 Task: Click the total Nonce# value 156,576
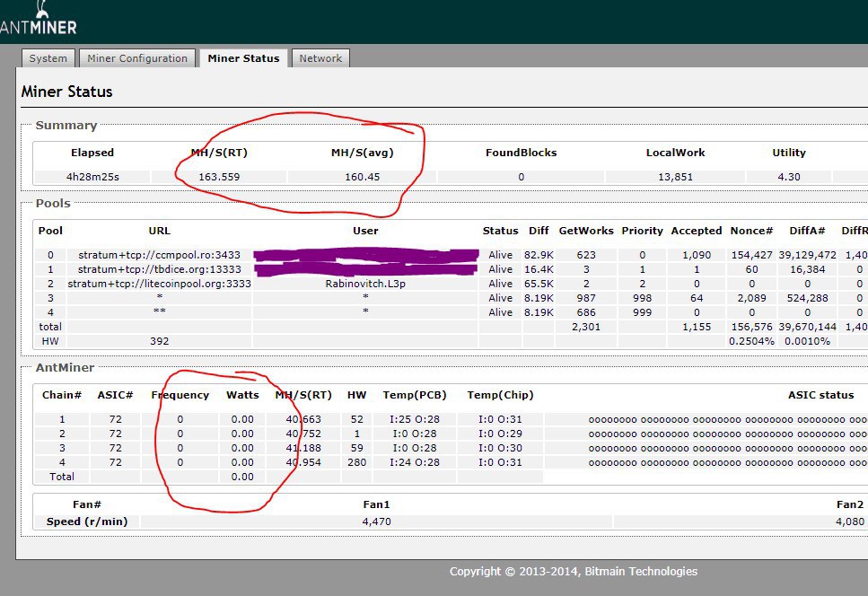(751, 327)
